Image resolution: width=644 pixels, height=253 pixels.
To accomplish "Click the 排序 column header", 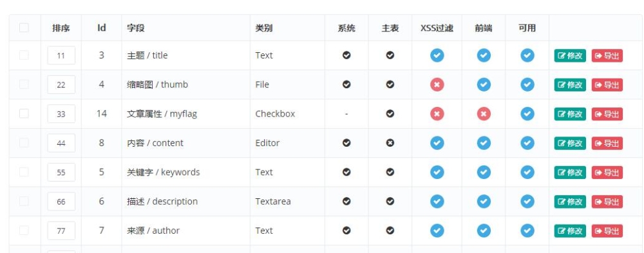I will (x=61, y=28).
